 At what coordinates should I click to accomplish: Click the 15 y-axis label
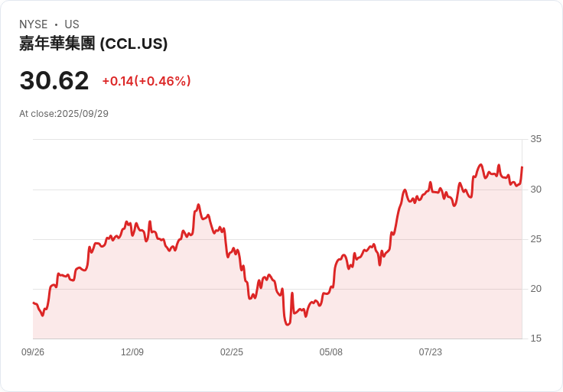[535, 339]
